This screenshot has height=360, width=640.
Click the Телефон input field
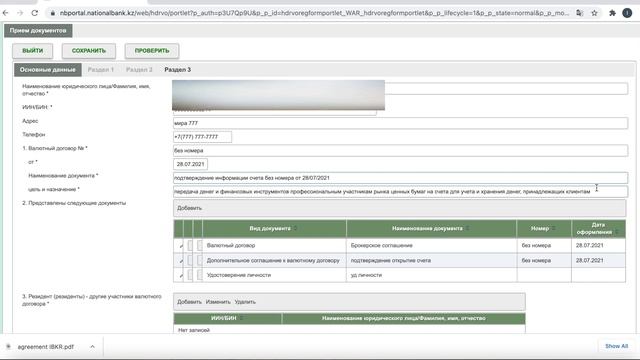[x=202, y=137]
